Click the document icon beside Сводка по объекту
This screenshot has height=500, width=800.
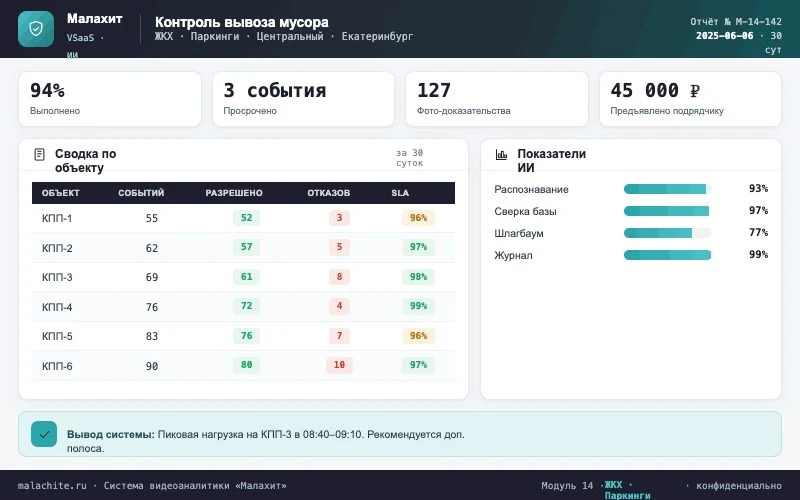coord(39,154)
